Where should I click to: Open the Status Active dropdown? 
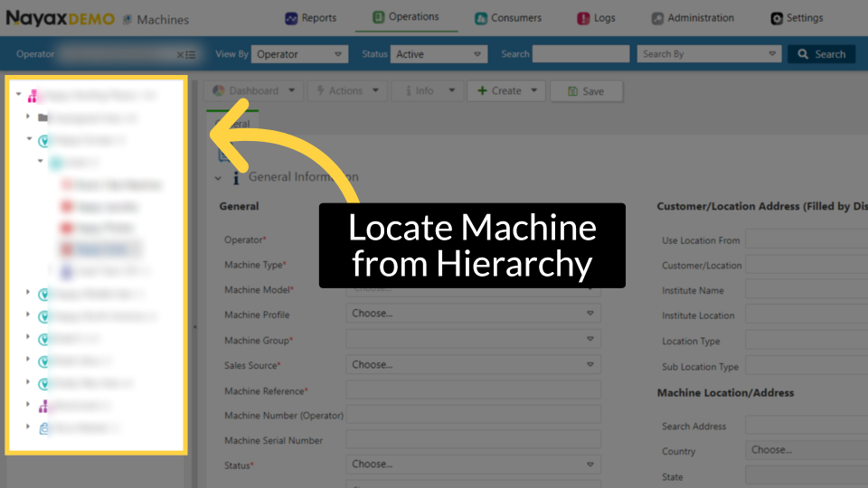click(439, 54)
